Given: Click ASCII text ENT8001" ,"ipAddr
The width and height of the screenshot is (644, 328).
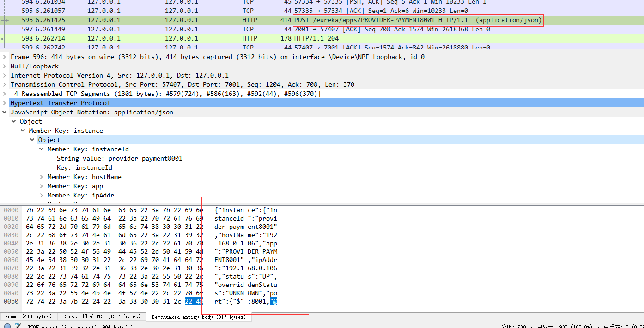Looking at the screenshot, I should (x=246, y=260).
